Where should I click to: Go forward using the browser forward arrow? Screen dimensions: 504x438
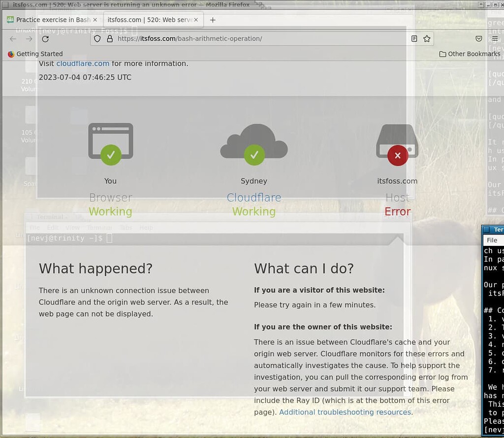29,39
